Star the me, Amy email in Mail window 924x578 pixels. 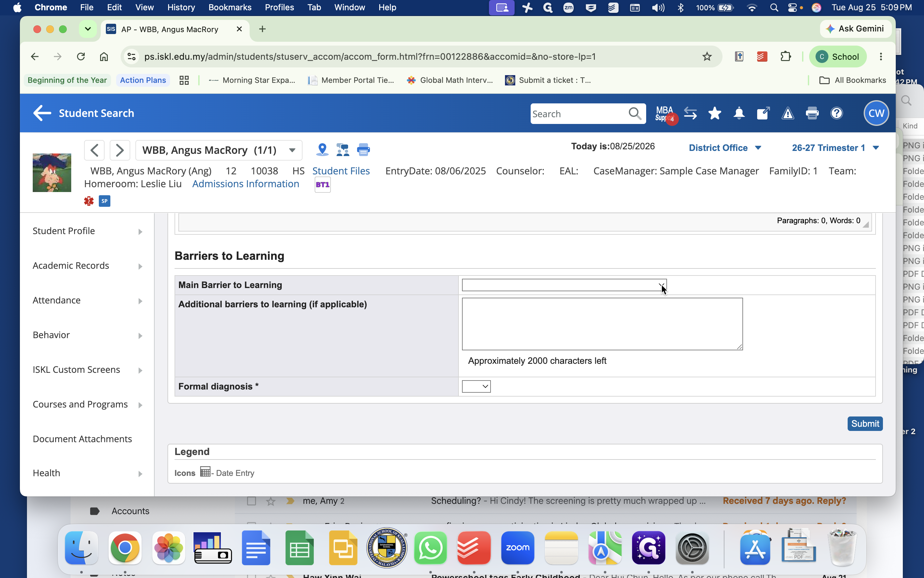pos(271,501)
